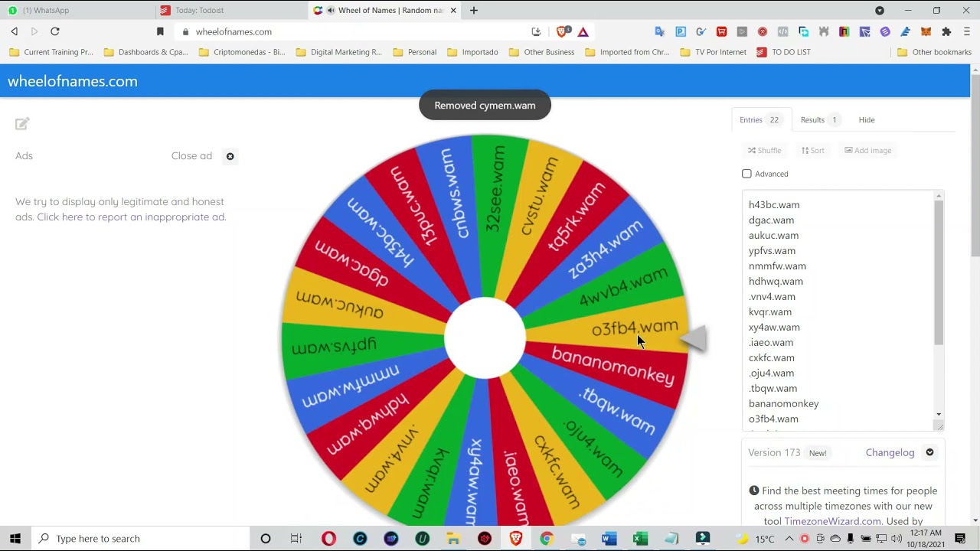Hide the entries panel

867,120
